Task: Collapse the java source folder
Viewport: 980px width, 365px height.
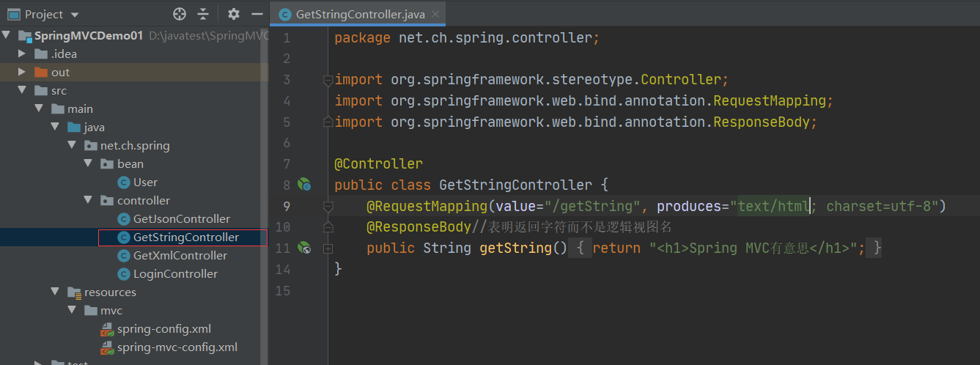Action: pyautogui.click(x=54, y=127)
